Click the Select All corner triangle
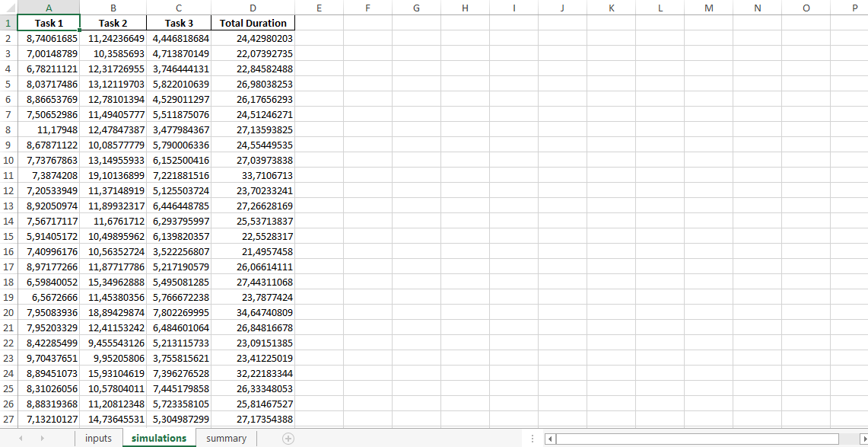The image size is (868, 447). point(8,8)
